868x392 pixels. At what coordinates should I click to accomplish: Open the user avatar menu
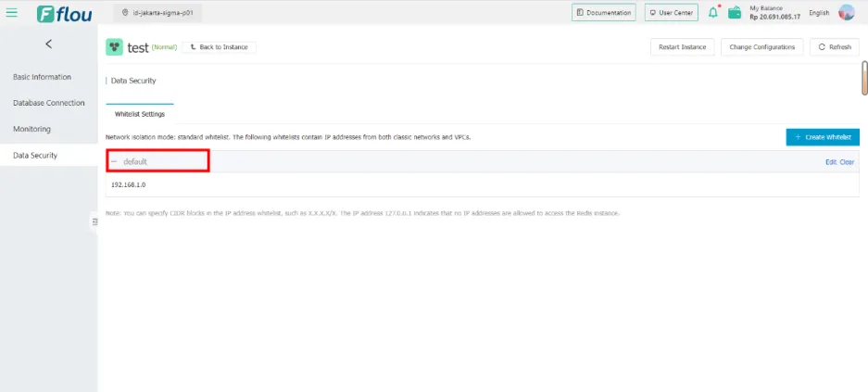847,12
